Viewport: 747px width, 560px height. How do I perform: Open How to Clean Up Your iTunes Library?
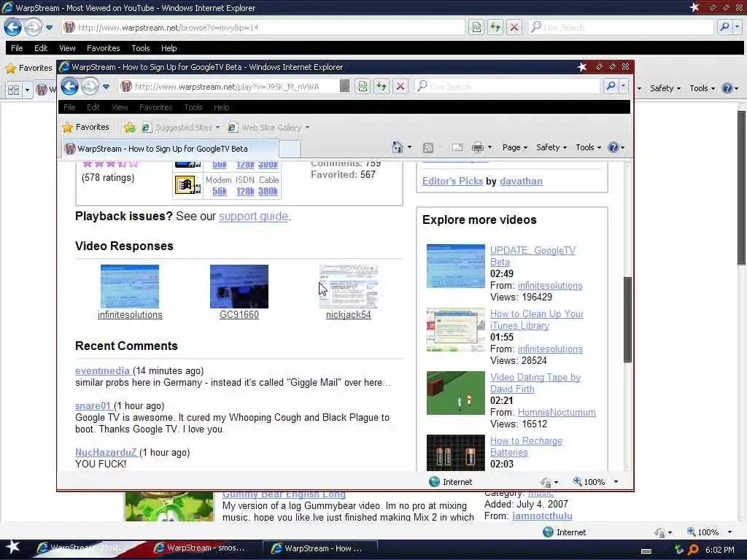[536, 319]
